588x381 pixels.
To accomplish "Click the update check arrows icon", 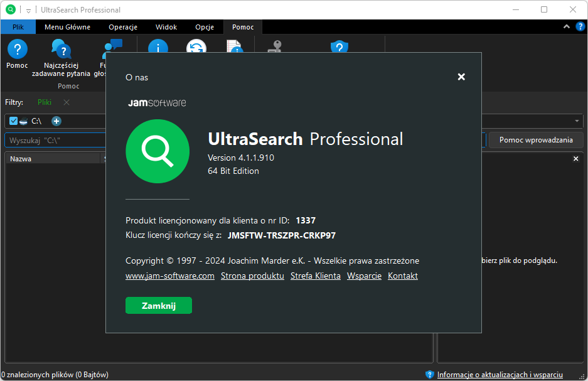I will [196, 46].
